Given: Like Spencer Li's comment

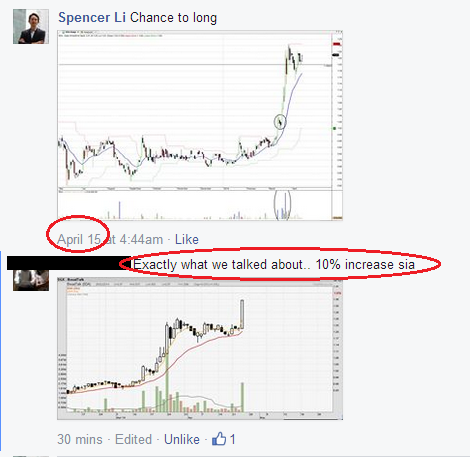Looking at the screenshot, I should pos(187,239).
